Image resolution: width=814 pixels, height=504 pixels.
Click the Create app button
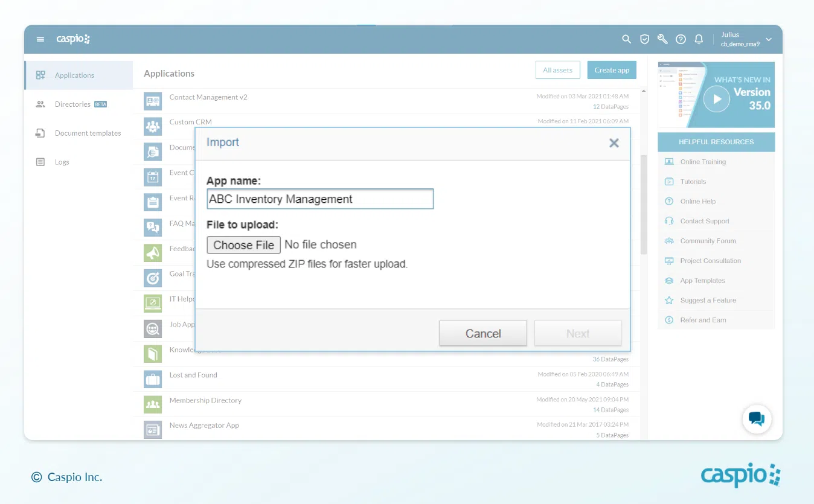[611, 70]
